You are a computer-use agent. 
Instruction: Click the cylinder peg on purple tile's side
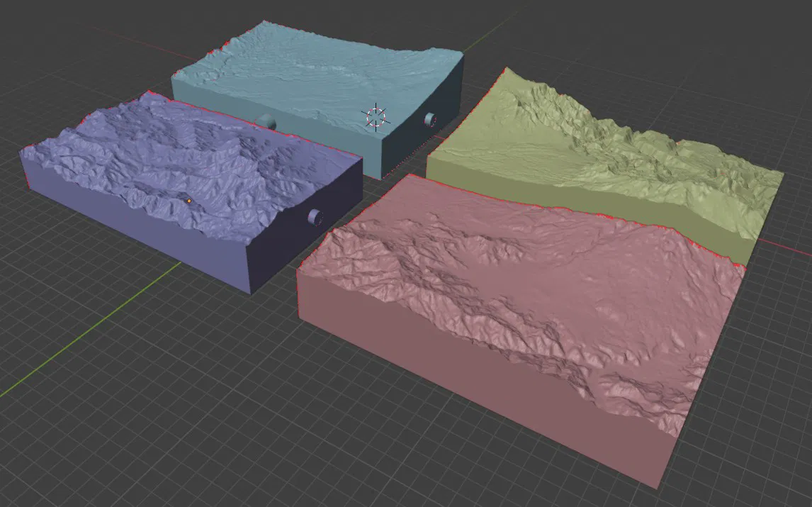click(x=315, y=217)
